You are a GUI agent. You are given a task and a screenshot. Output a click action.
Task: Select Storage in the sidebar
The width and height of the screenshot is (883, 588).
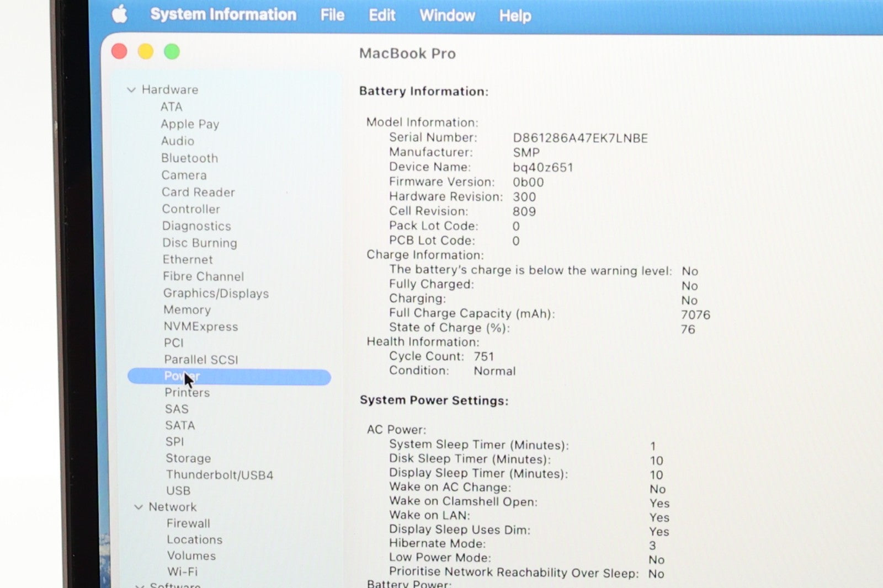[188, 458]
